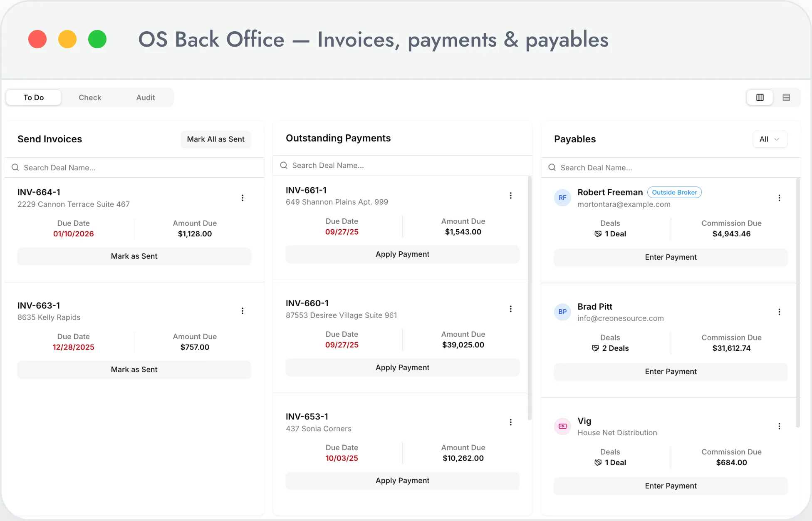Viewport: 812px width, 521px height.
Task: Click the Outside Broker badge
Action: click(x=674, y=192)
